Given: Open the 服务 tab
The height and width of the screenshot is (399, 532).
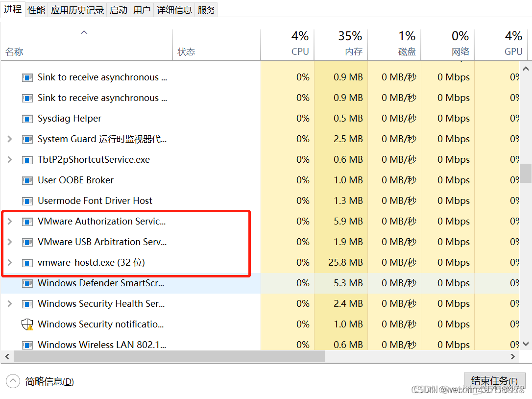Looking at the screenshot, I should pyautogui.click(x=206, y=10).
